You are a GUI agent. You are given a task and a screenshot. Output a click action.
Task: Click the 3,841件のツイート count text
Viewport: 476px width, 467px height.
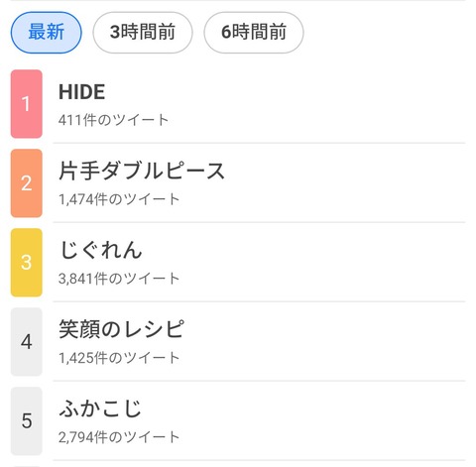coord(119,279)
